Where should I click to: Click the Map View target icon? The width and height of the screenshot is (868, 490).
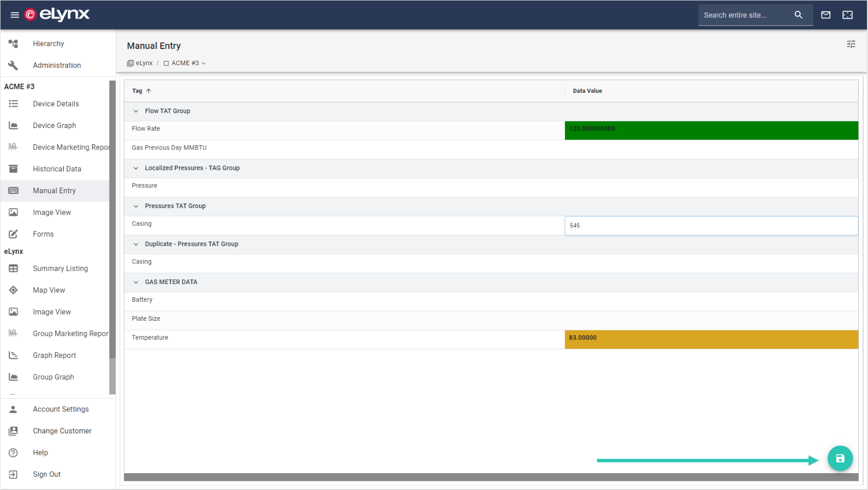click(x=13, y=290)
